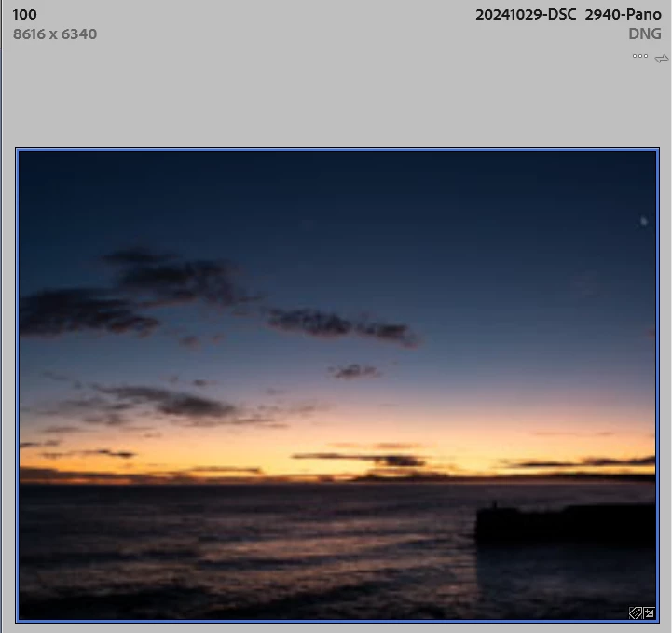Click the develop adjustments badge on the thumbnail
Viewport: 672px width, 633px height.
(649, 612)
